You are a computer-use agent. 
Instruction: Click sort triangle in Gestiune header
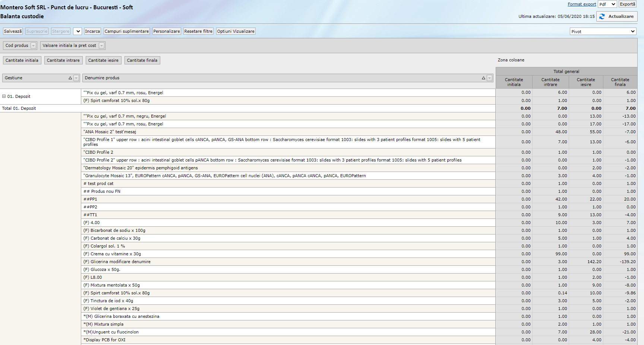pos(70,78)
